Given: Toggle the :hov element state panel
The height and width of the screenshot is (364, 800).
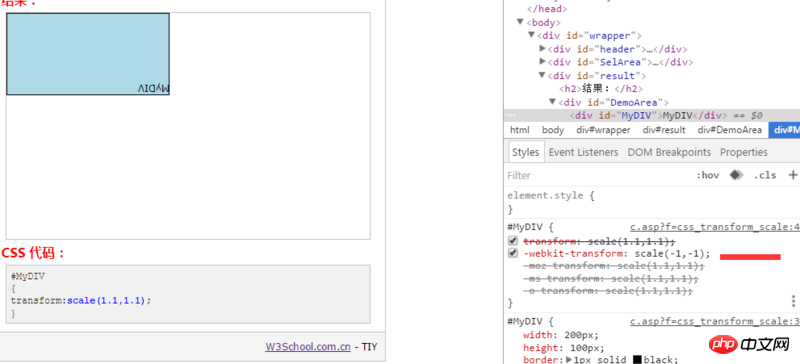Looking at the screenshot, I should [x=708, y=175].
